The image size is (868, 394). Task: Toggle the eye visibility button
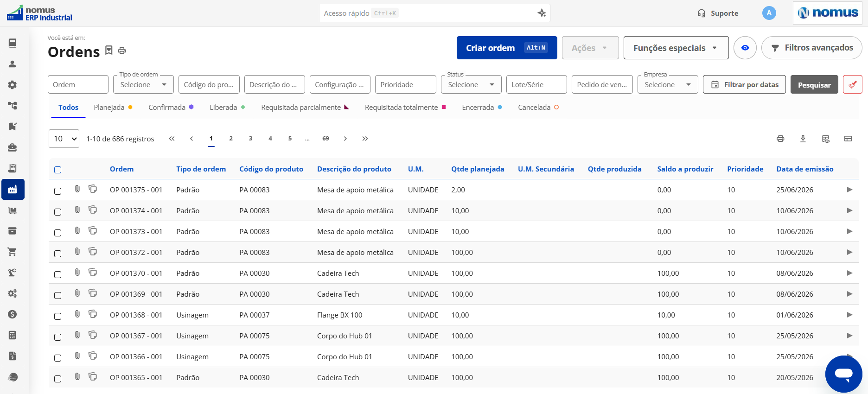tap(745, 48)
